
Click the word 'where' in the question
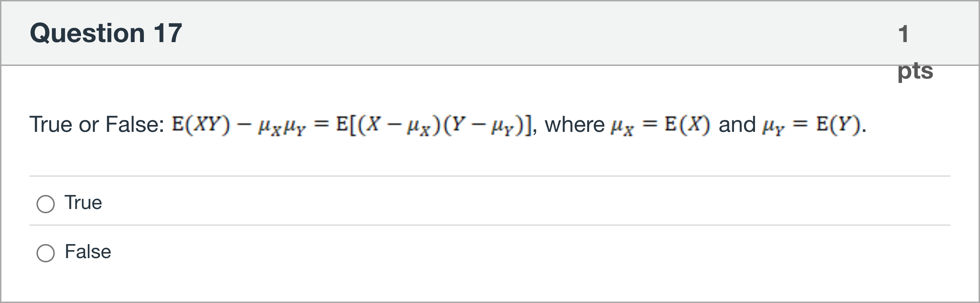(x=575, y=124)
